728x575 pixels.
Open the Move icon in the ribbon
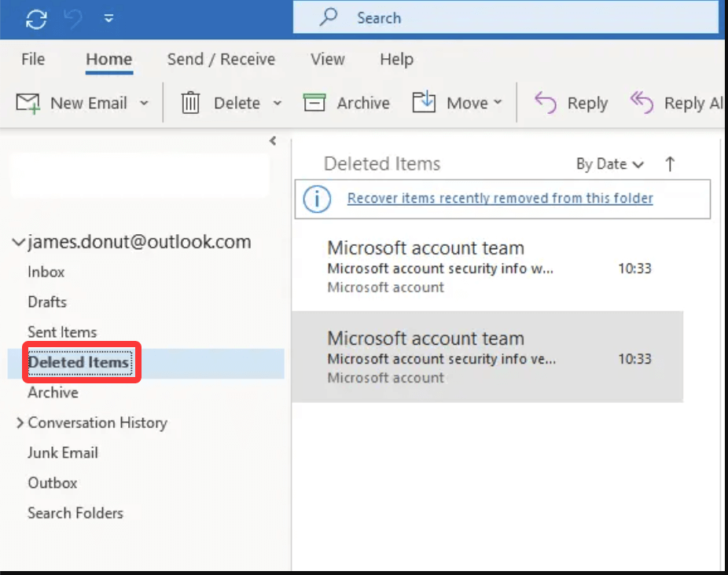pyautogui.click(x=424, y=102)
